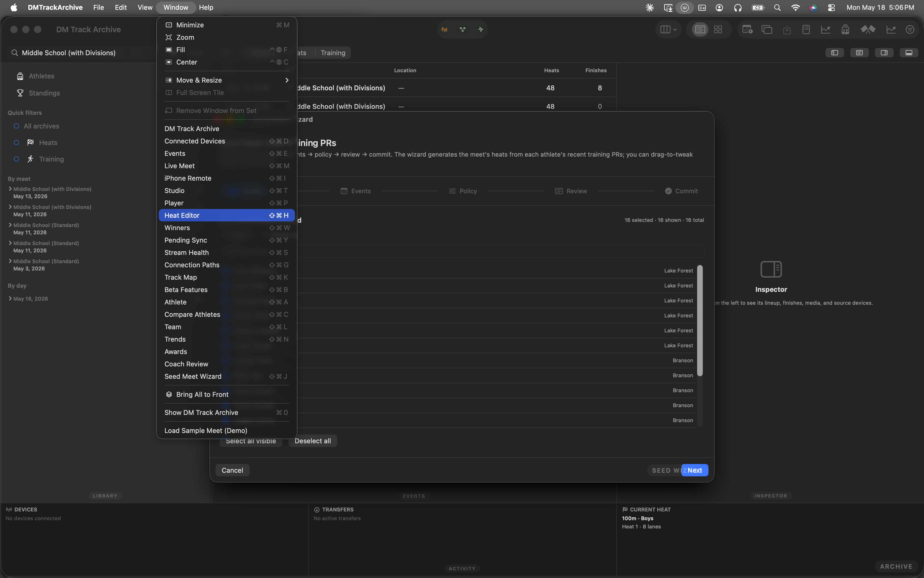Image resolution: width=924 pixels, height=578 pixels.
Task: Click the orange disconnected-antenna icon in toolbar
Action: pyautogui.click(x=444, y=29)
